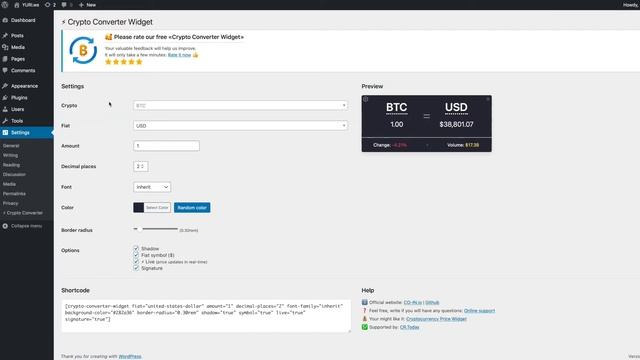Click the Collapse menu arrow icon
Screen dimensions: 640x360
[x=5, y=226]
